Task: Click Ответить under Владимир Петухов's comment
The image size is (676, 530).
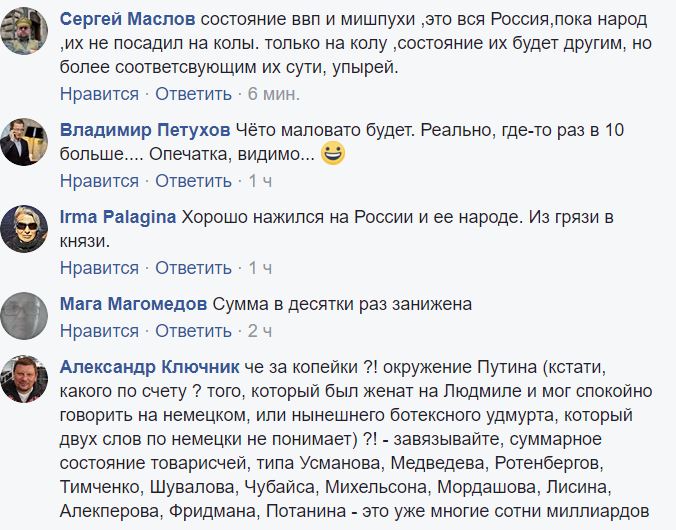Action: click(193, 181)
